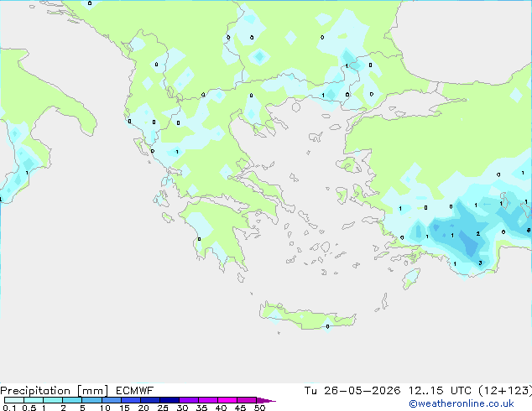Click the legend label '0.5'

click(29, 408)
